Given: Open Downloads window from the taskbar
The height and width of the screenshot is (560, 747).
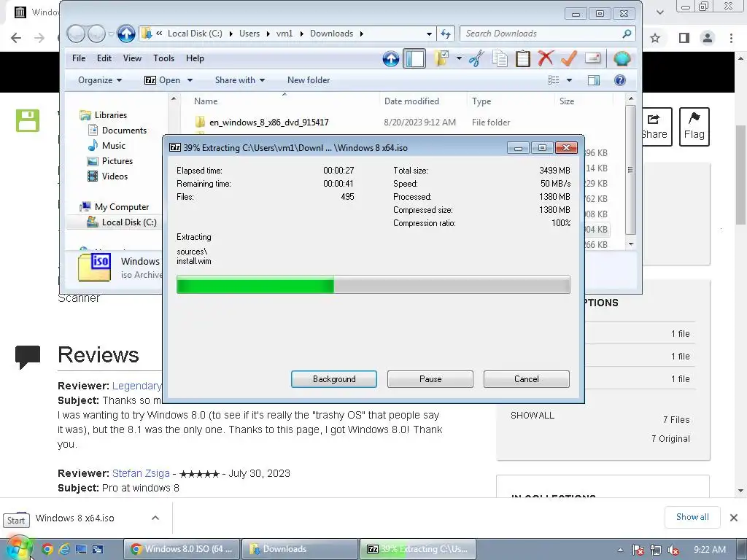Looking at the screenshot, I should pyautogui.click(x=300, y=549).
